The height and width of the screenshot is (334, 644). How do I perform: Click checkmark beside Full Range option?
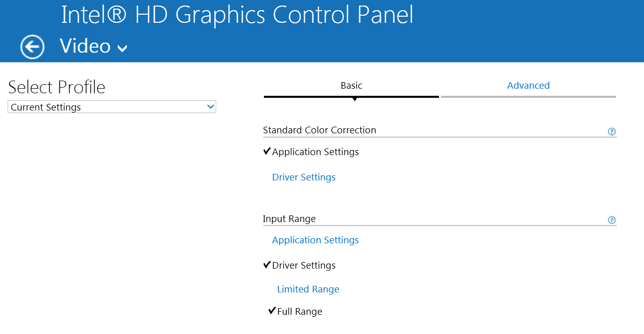272,311
